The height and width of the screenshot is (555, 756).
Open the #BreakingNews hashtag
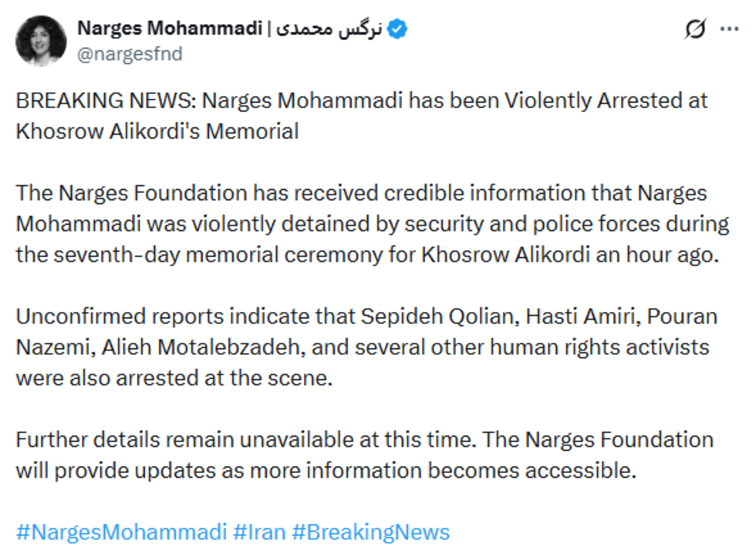coord(370,532)
